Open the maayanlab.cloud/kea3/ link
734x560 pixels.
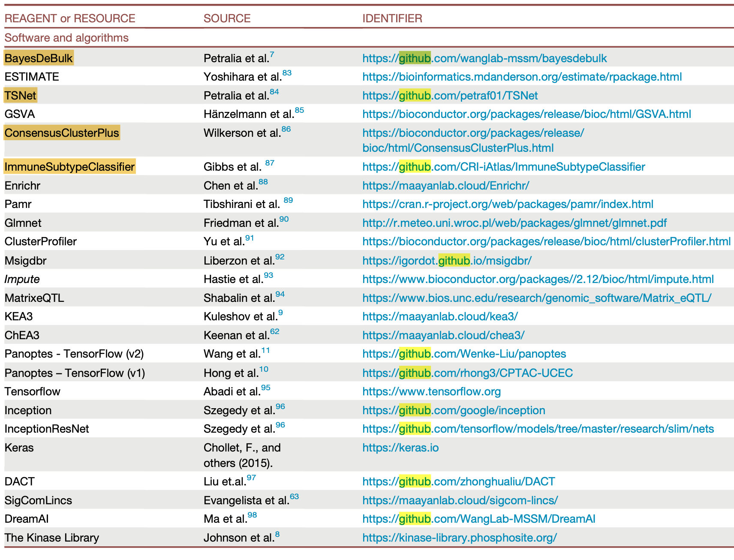440,316
